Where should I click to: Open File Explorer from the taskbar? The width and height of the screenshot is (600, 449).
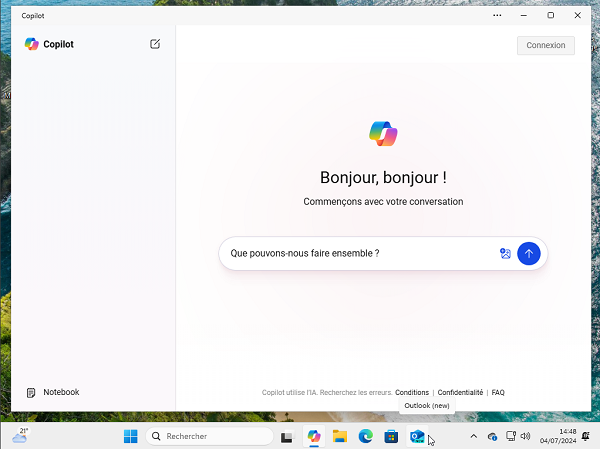coord(340,436)
